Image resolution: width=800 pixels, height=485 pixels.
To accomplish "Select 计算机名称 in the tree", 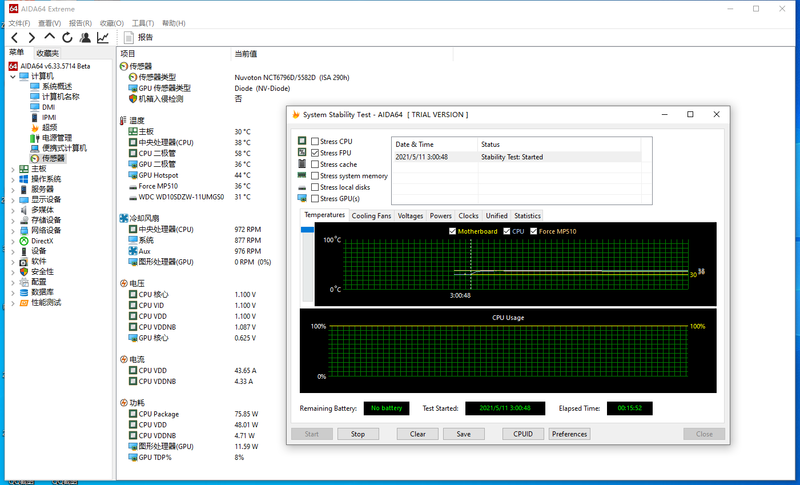I will tap(60, 96).
